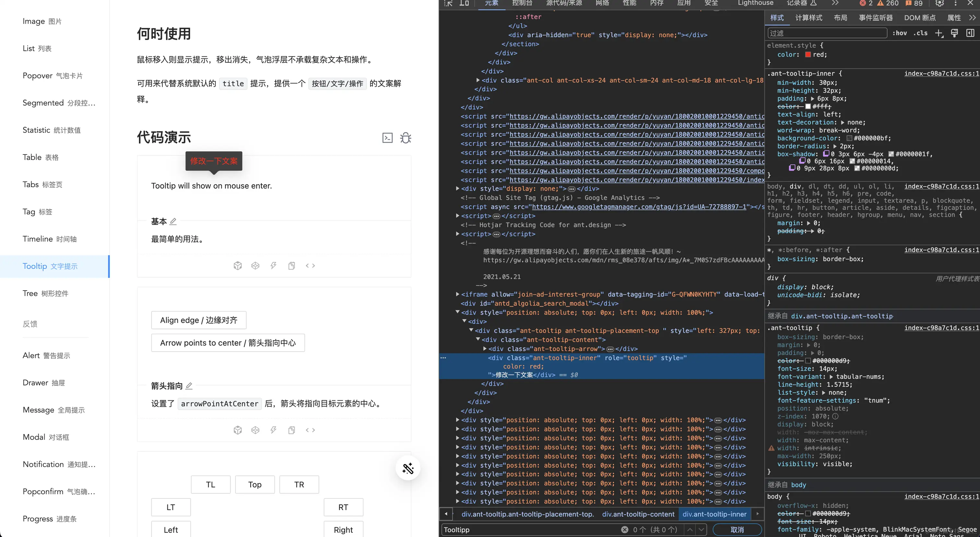Click the 取消 cancel search button
The image size is (980, 537).
(x=737, y=530)
